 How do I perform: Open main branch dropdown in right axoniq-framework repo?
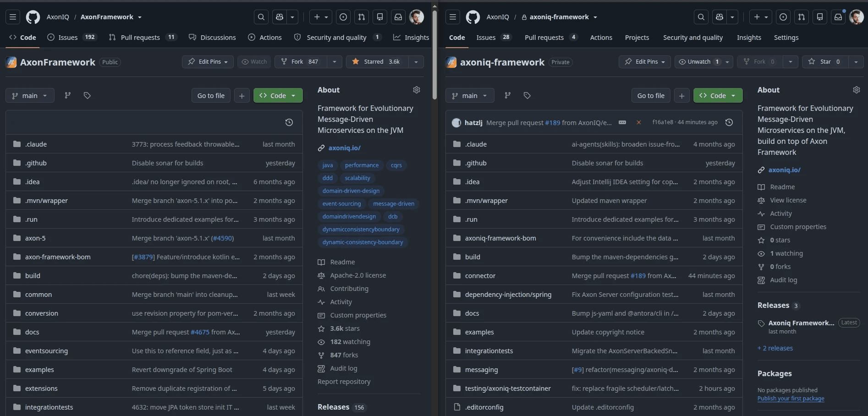[x=470, y=95]
